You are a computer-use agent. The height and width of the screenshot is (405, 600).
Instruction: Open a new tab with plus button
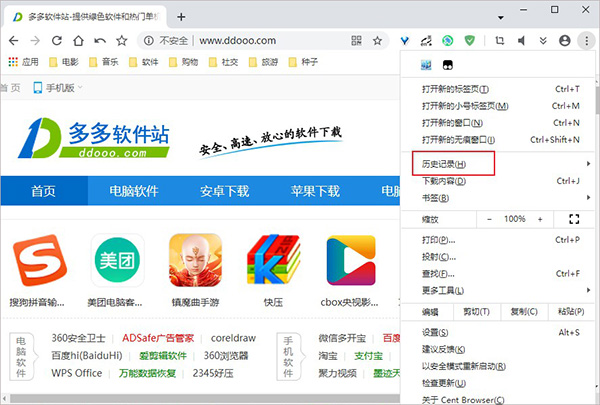pyautogui.click(x=181, y=17)
